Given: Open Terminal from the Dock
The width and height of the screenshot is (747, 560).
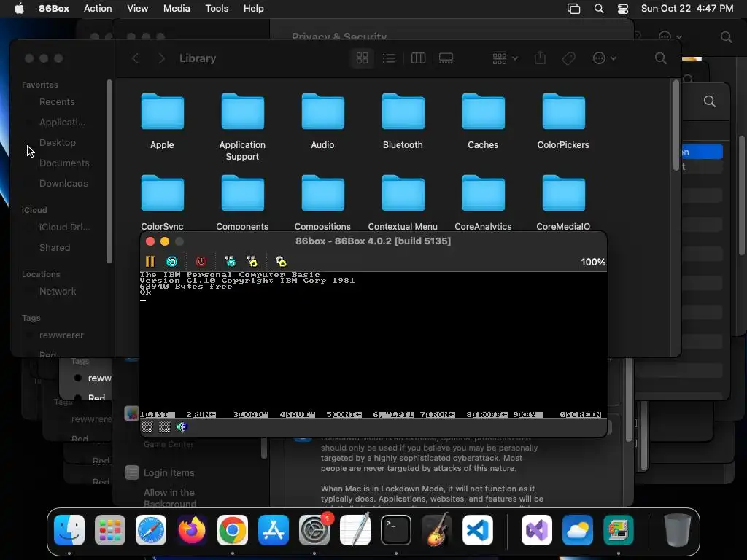Looking at the screenshot, I should 396,530.
